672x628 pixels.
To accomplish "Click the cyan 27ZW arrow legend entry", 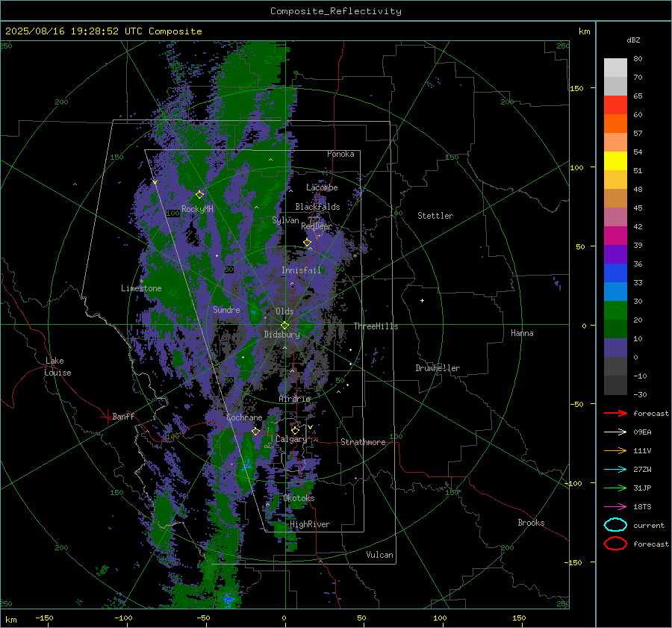I will tap(615, 470).
